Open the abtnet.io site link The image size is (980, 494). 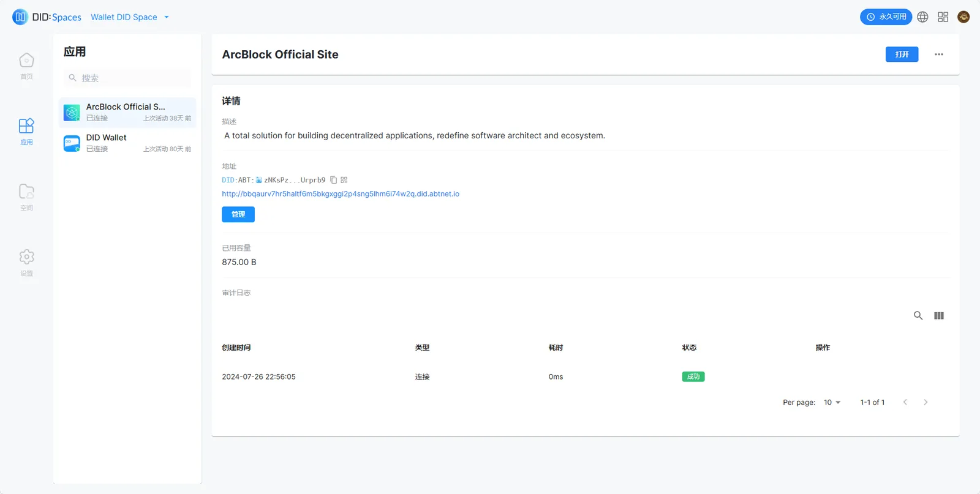click(341, 194)
